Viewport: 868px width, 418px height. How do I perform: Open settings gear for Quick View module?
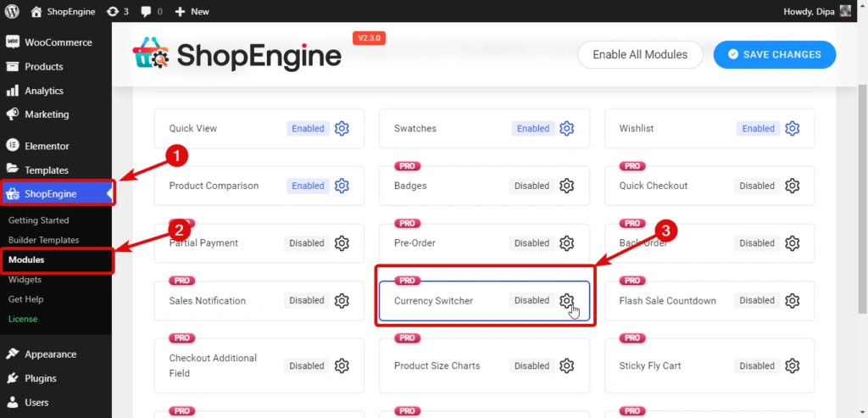click(342, 129)
